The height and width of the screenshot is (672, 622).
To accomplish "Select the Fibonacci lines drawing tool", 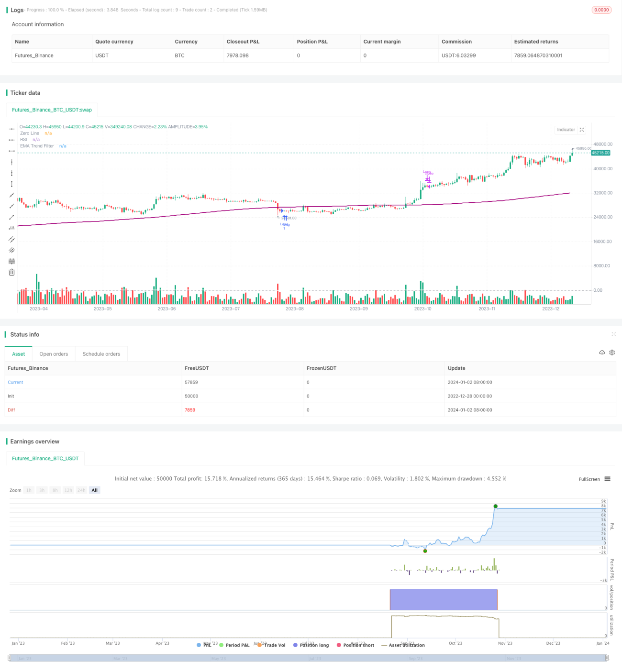I will click(11, 261).
